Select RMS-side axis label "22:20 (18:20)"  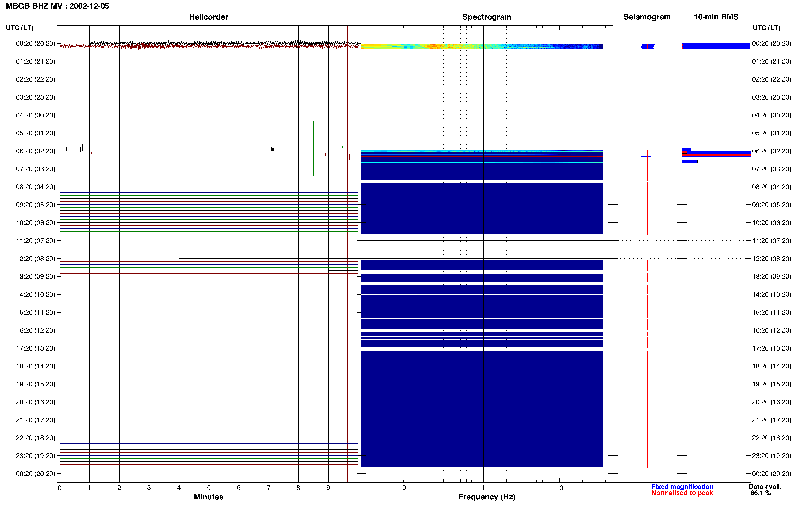(772, 438)
